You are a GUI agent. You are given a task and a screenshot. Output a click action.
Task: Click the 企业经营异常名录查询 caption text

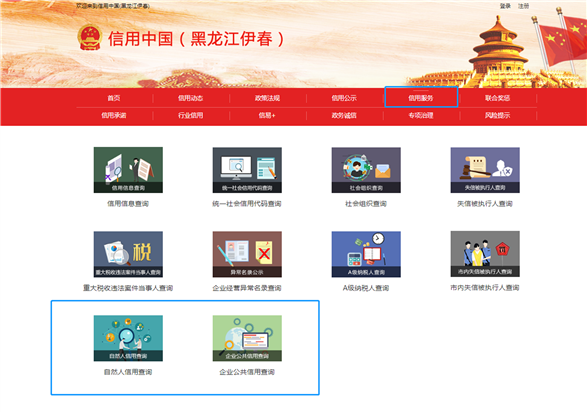coord(247,288)
